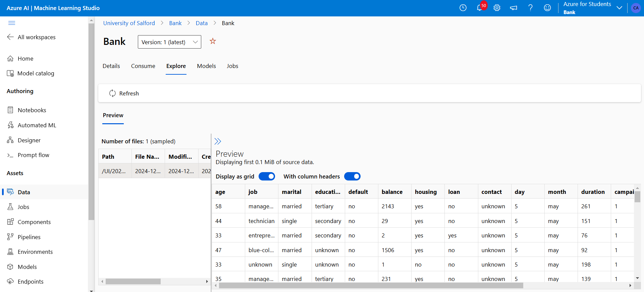Click the blue-col... job cell
The width and height of the screenshot is (644, 292).
[261, 250]
